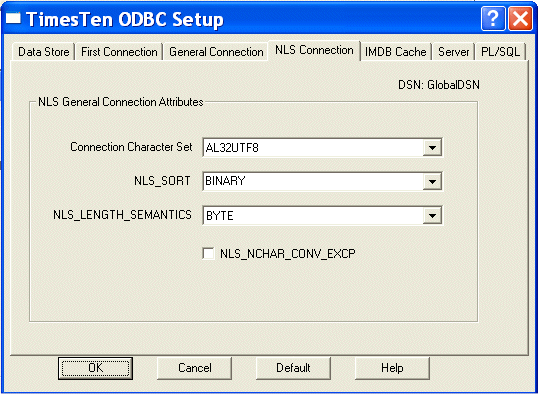Click the NLS General Connection Attributes heading
The width and height of the screenshot is (539, 394).
(121, 102)
